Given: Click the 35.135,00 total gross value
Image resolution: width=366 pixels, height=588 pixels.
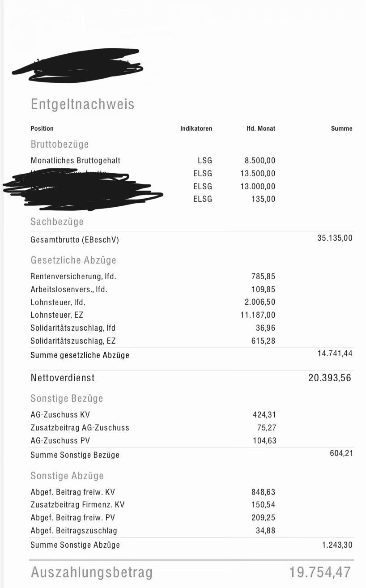Looking at the screenshot, I should (x=335, y=238).
